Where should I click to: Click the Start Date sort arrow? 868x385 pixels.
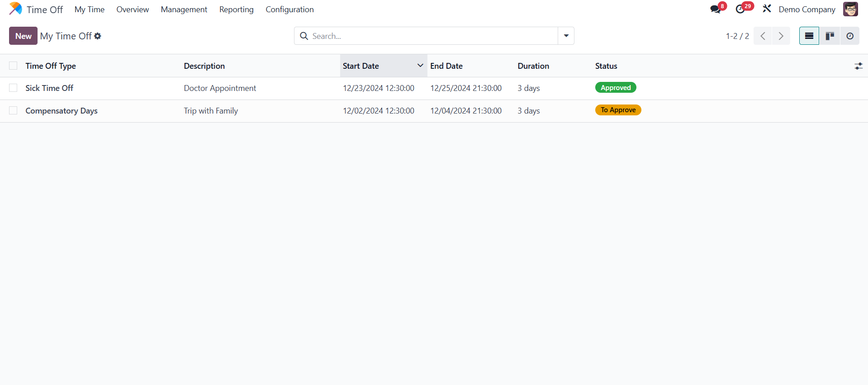(420, 66)
